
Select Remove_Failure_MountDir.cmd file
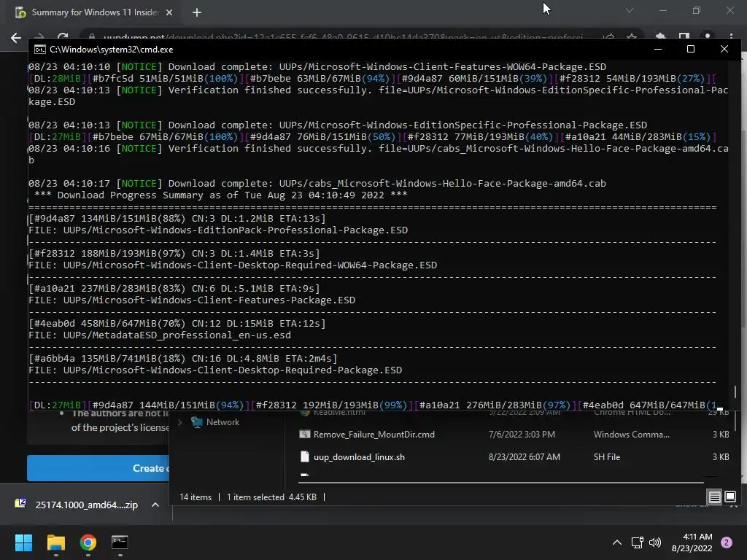374,435
